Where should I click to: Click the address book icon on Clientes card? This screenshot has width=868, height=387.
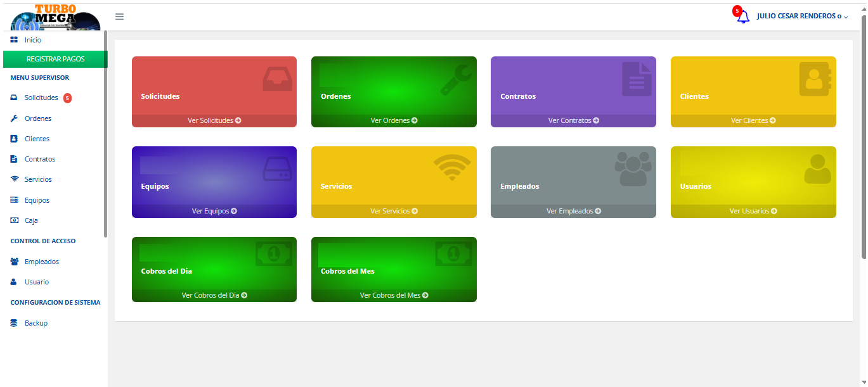[x=815, y=79]
